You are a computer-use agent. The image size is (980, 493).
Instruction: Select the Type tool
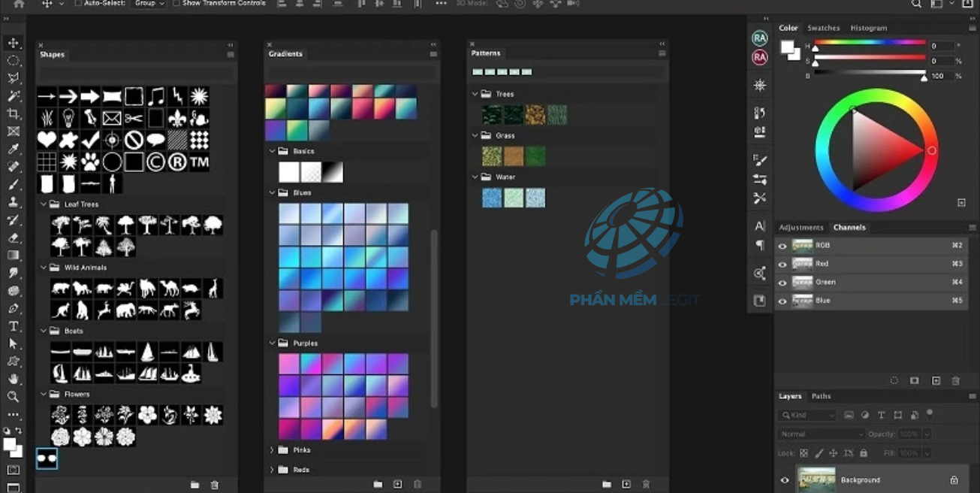[14, 326]
